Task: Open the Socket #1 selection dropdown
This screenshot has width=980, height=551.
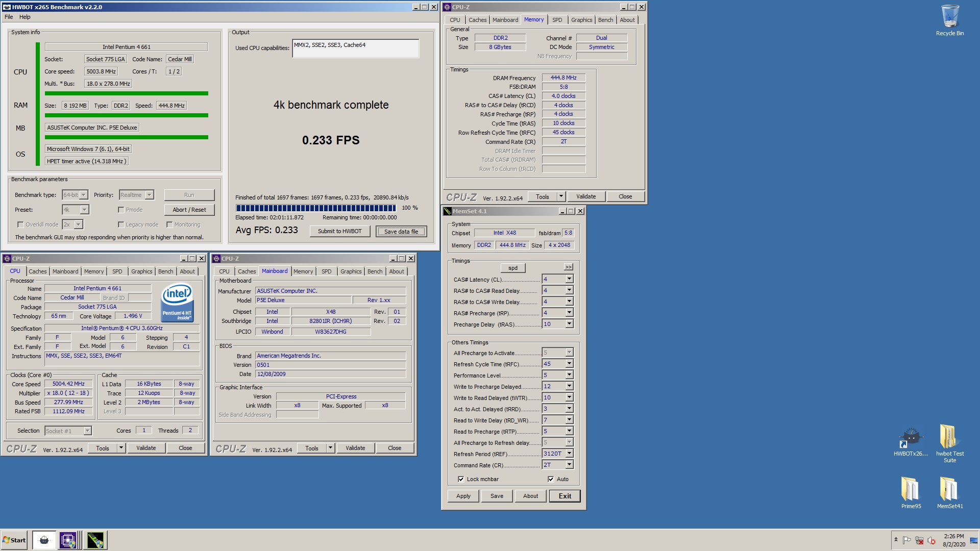Action: pyautogui.click(x=68, y=431)
